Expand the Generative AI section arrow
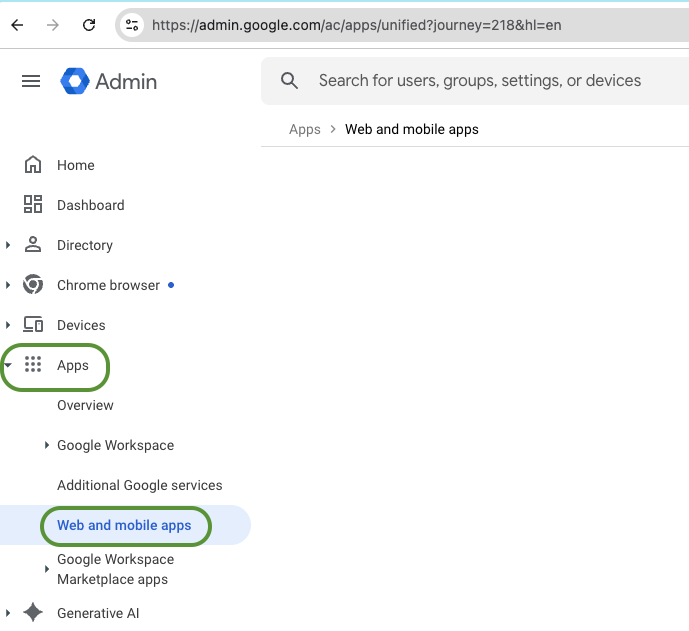This screenshot has width=689, height=631. (8, 613)
